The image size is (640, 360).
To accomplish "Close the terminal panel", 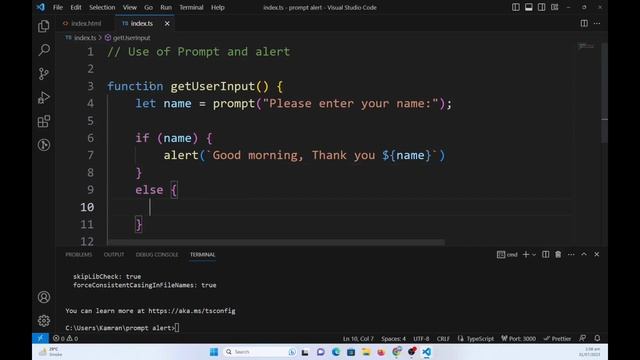I will point(597,254).
